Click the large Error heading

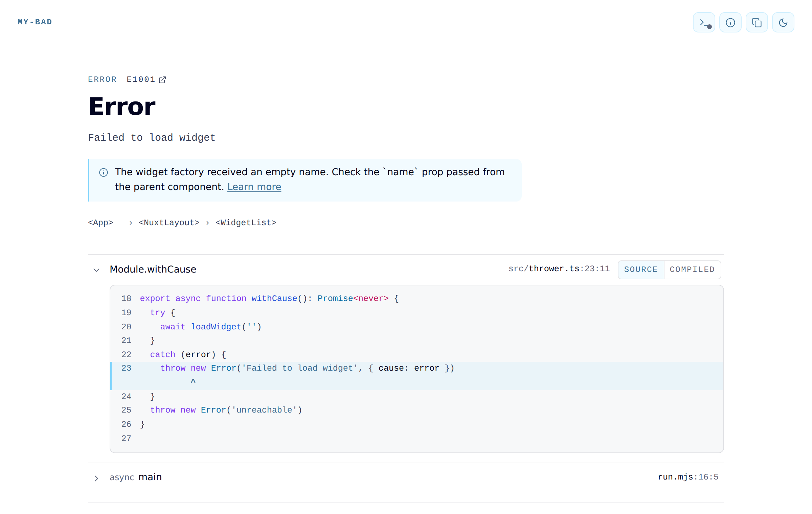pos(122,107)
